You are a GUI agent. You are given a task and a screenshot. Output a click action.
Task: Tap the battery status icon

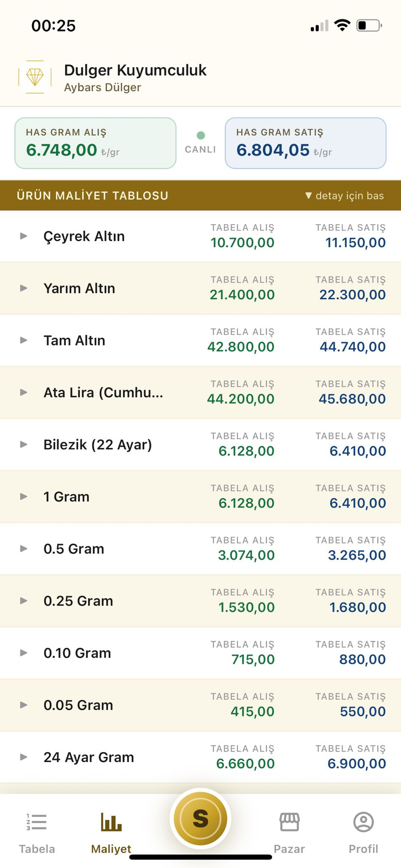369,26
